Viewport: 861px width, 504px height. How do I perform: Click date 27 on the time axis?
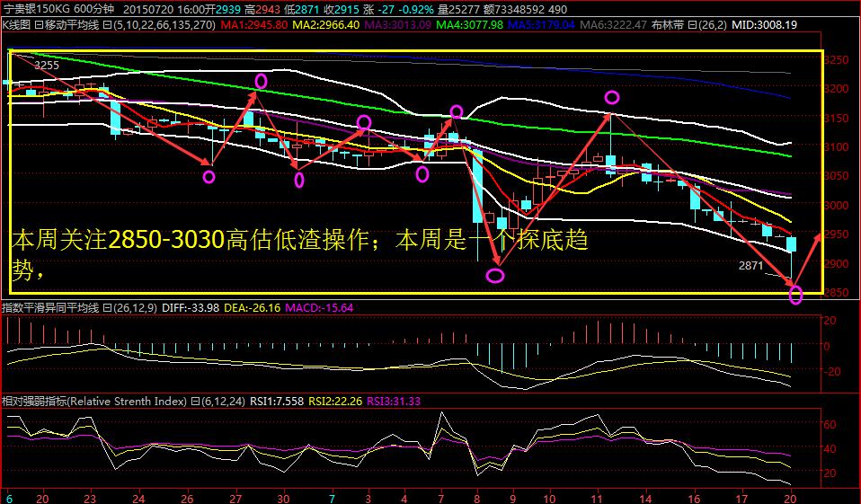[235, 499]
